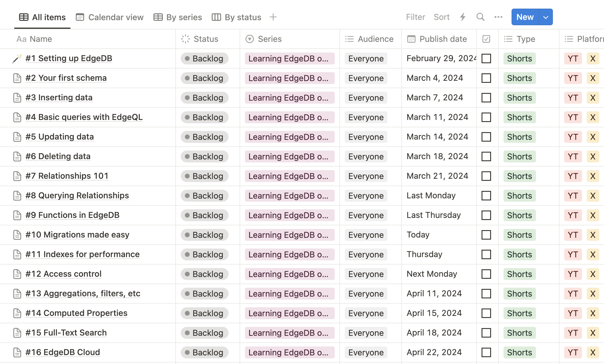The width and height of the screenshot is (604, 364).
Task: Open the three-dots view options menu
Action: pos(498,17)
